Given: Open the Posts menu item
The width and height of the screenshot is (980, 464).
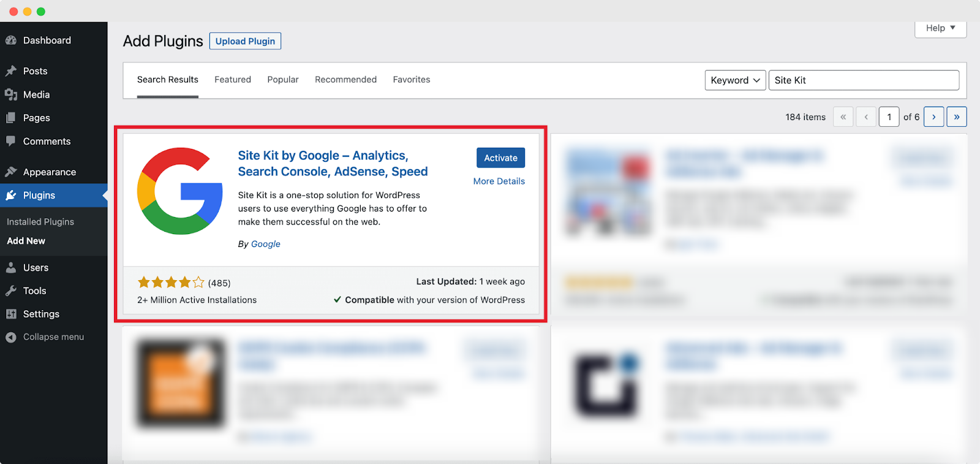Looking at the screenshot, I should [54, 71].
